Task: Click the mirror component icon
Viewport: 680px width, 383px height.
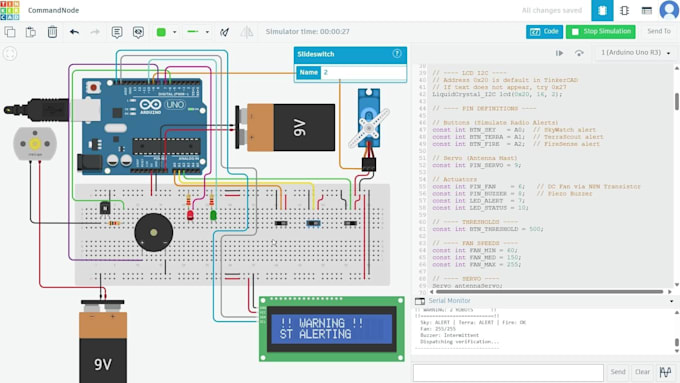Action: coord(247,32)
